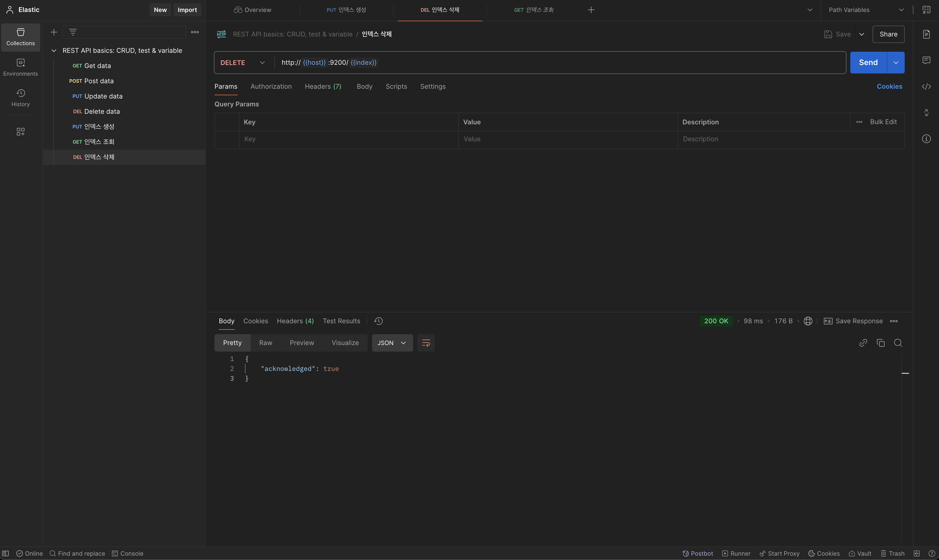This screenshot has height=560, width=939.
Task: Toggle the sidebar visibility in status bar
Action: [6, 553]
